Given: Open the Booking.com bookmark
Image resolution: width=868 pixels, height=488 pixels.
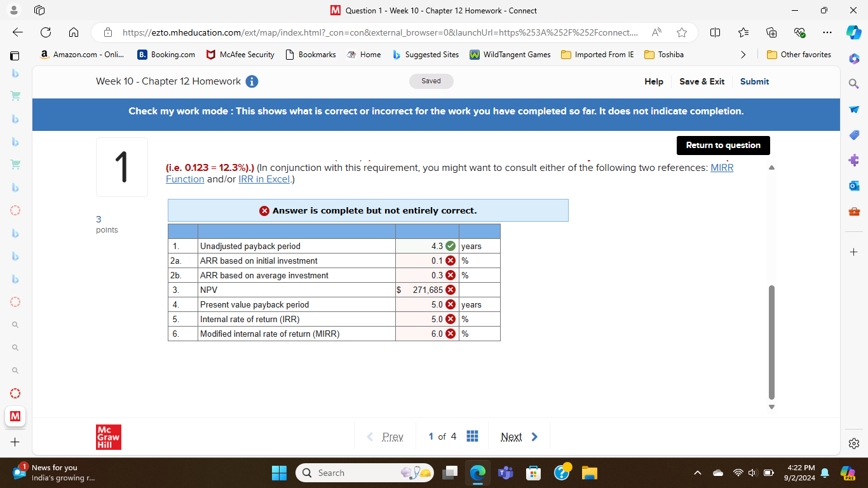Looking at the screenshot, I should point(166,55).
